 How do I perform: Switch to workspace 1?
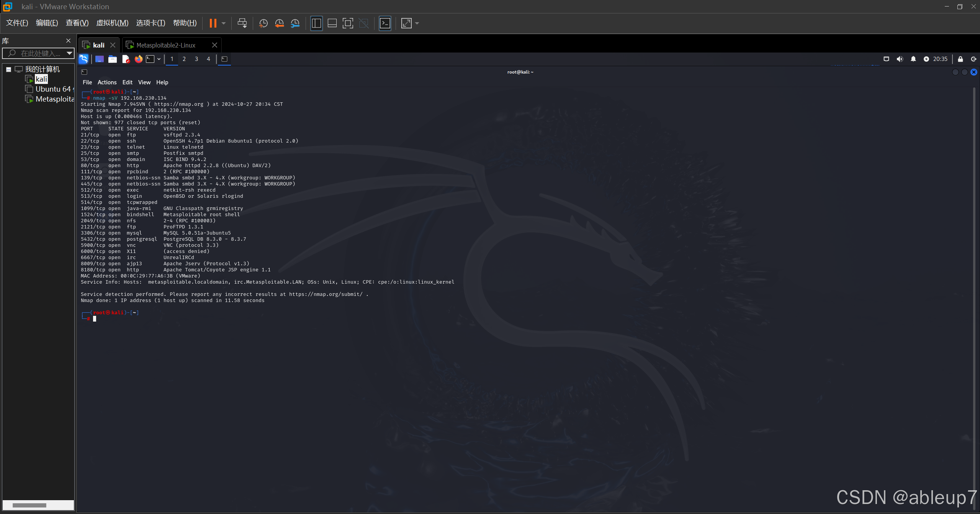coord(172,59)
